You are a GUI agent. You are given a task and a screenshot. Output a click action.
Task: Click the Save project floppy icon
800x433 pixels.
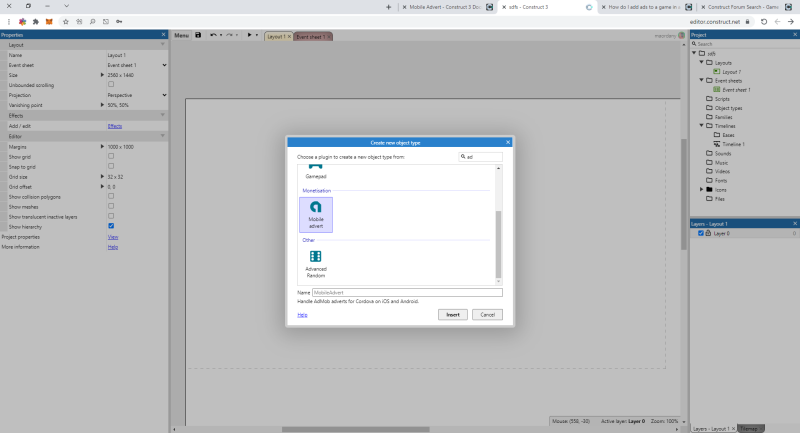click(x=198, y=35)
